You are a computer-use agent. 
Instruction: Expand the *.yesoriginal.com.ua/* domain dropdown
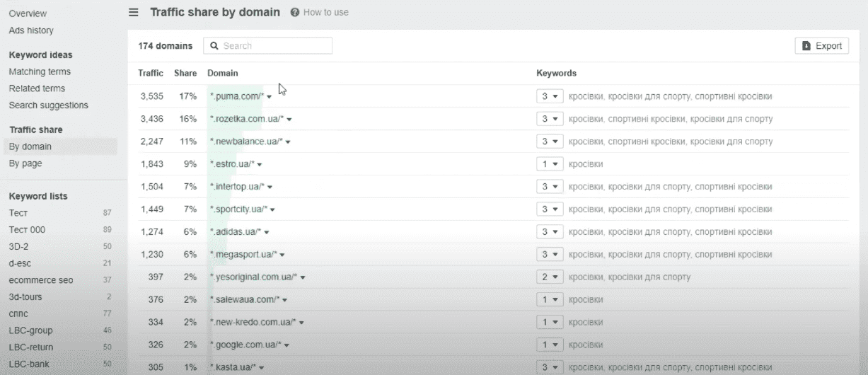(x=303, y=278)
